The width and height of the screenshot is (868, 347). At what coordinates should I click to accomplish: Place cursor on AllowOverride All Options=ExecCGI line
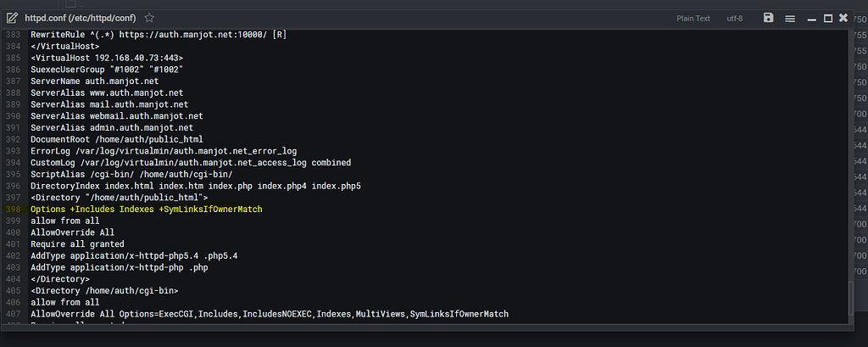(270, 314)
